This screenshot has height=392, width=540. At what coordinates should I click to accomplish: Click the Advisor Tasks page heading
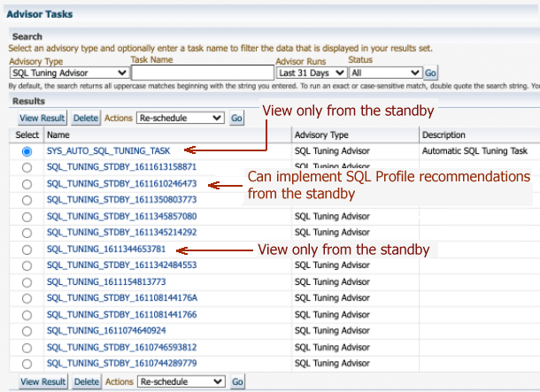40,14
